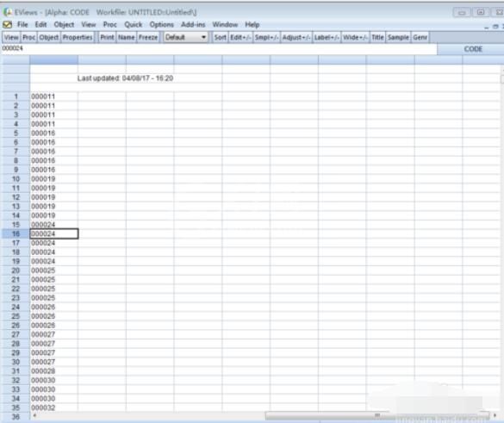Click the Genr toolbar button

pos(420,37)
